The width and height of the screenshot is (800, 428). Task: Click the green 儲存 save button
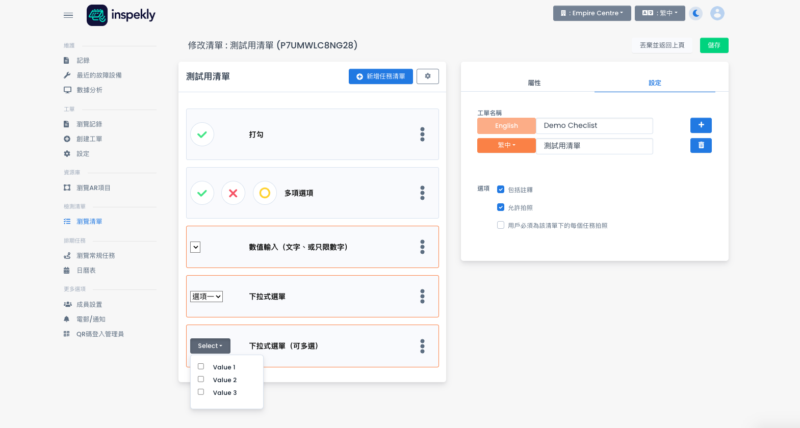click(714, 45)
